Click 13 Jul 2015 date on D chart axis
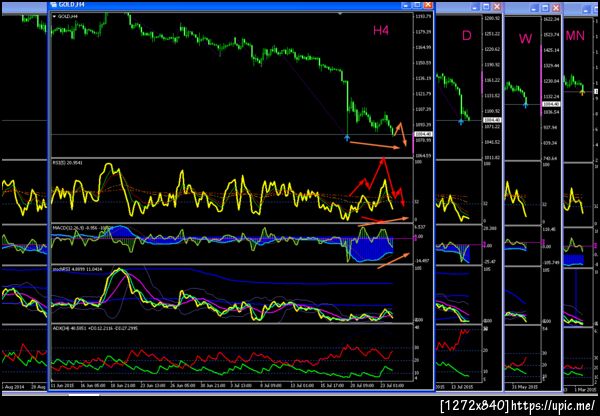This screenshot has height=416, width=600. (464, 387)
